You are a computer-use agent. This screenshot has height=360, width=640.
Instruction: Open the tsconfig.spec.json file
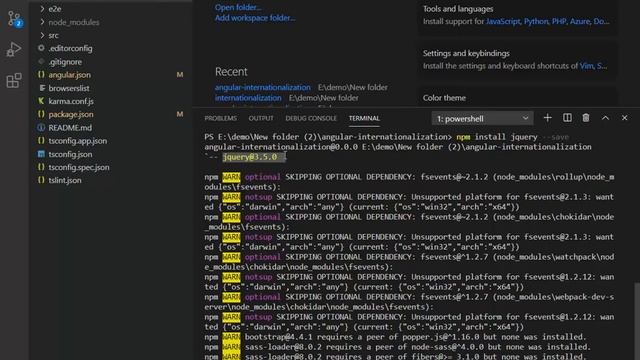tap(79, 167)
